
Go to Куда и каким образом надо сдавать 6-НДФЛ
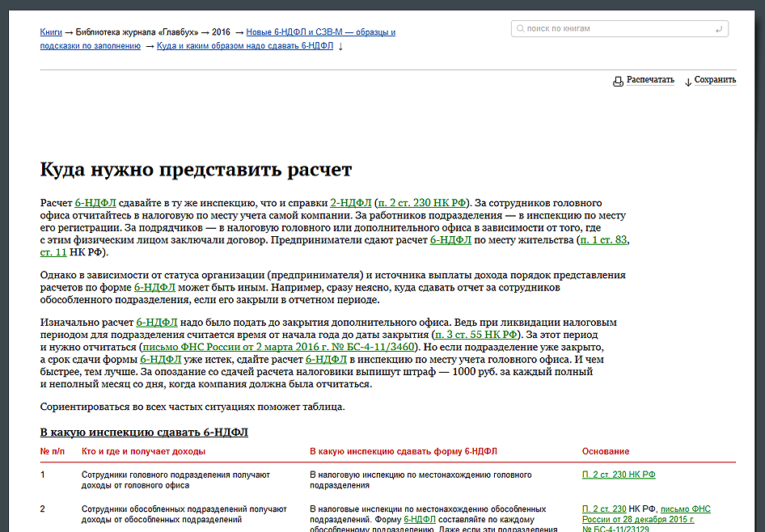pyautogui.click(x=245, y=46)
